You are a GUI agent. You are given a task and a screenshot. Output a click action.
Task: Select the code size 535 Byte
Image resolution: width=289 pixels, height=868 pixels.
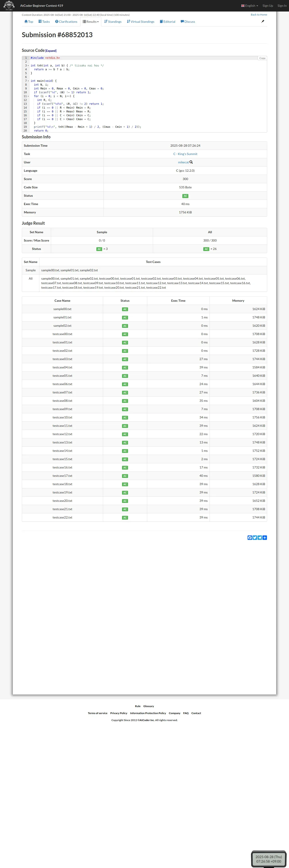point(185,187)
